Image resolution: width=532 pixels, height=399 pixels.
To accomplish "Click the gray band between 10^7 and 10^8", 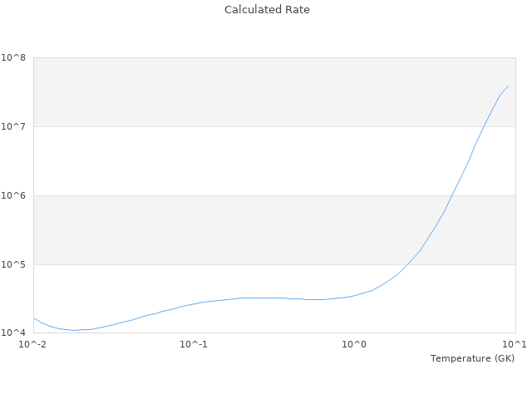I will coord(249,91).
